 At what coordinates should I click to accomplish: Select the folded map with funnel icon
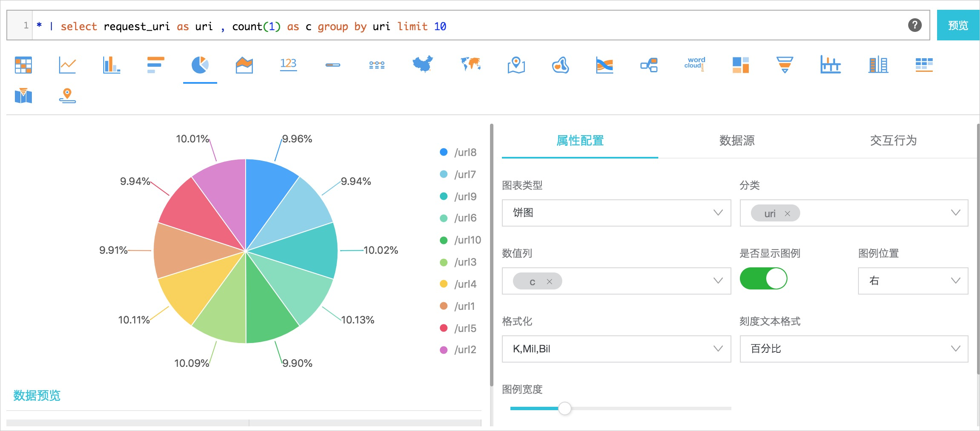pyautogui.click(x=23, y=96)
